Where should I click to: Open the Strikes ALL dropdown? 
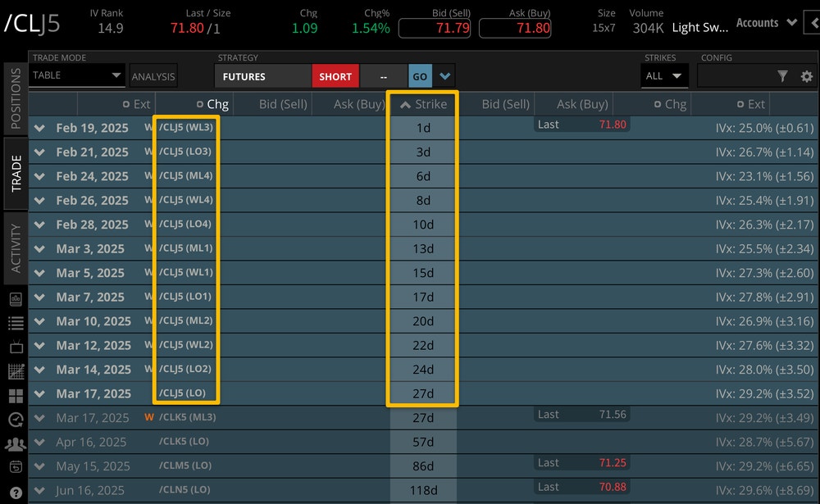pos(664,76)
